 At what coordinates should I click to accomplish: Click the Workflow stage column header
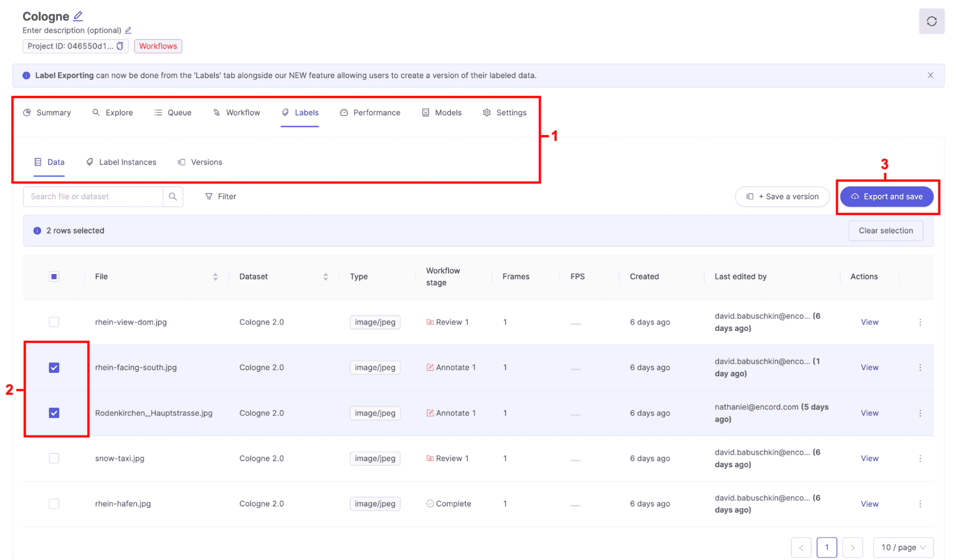443,277
